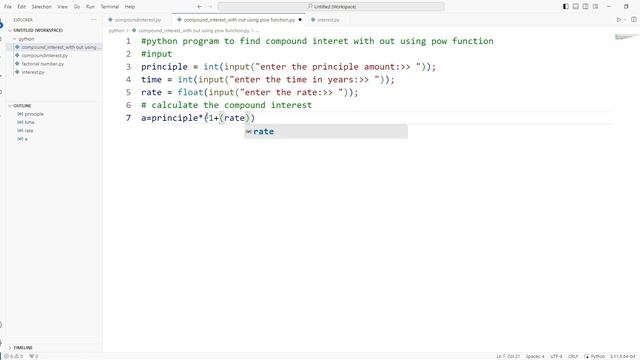Click the forwarded ports status bar indicator

pyautogui.click(x=33, y=356)
